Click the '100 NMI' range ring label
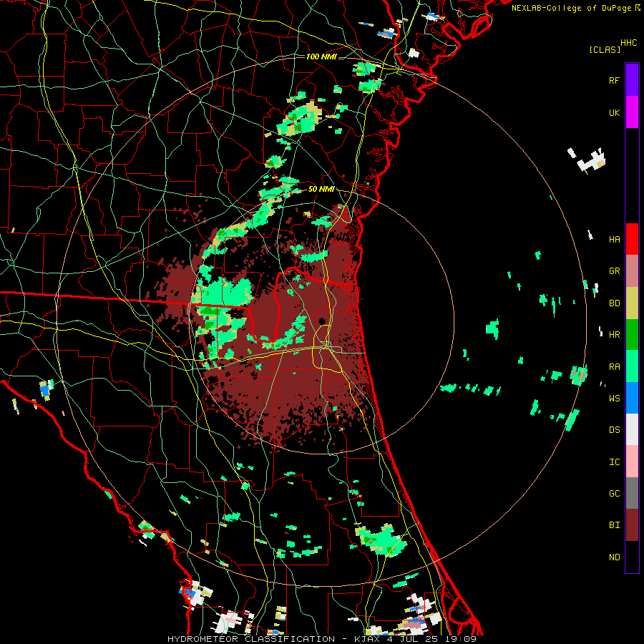 321,57
